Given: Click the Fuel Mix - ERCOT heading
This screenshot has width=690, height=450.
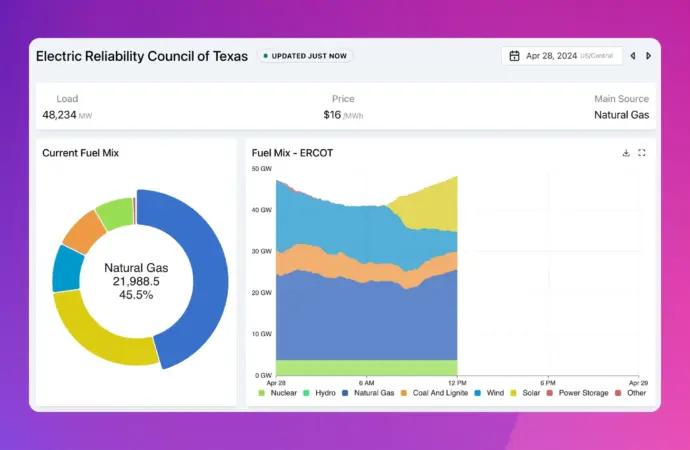Looking at the screenshot, I should point(292,153).
